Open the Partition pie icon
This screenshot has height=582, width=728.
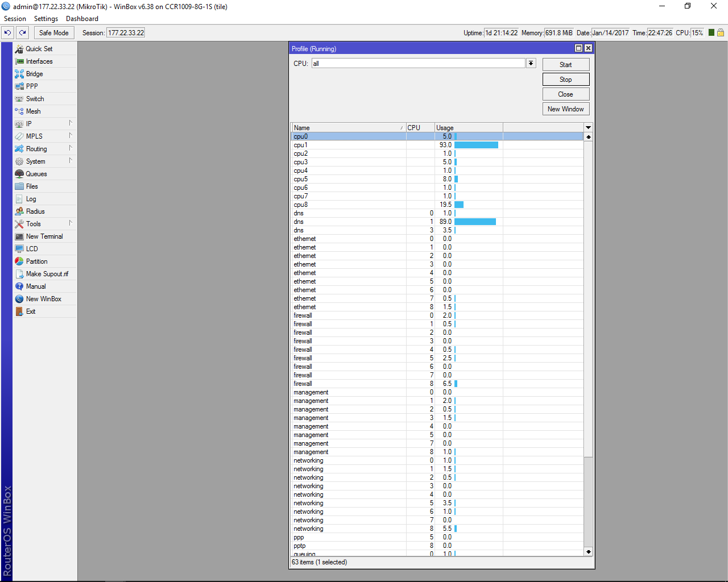tap(19, 261)
